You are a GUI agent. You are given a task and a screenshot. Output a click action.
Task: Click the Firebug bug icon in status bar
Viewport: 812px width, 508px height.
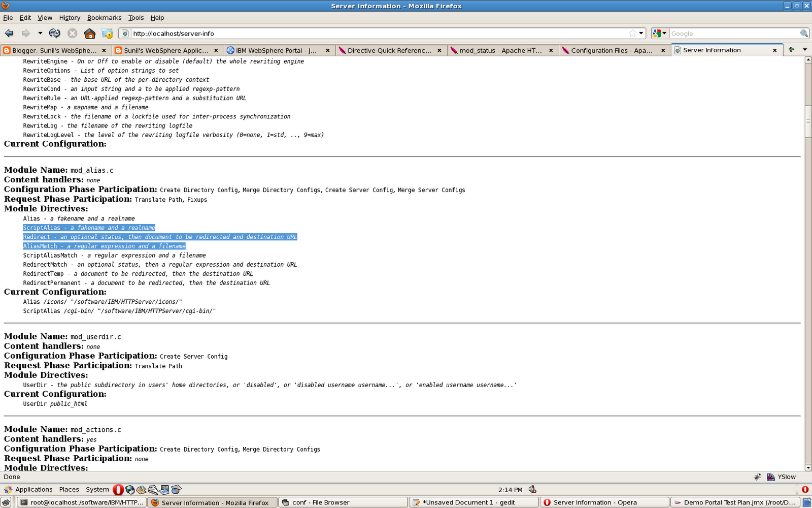(758, 477)
